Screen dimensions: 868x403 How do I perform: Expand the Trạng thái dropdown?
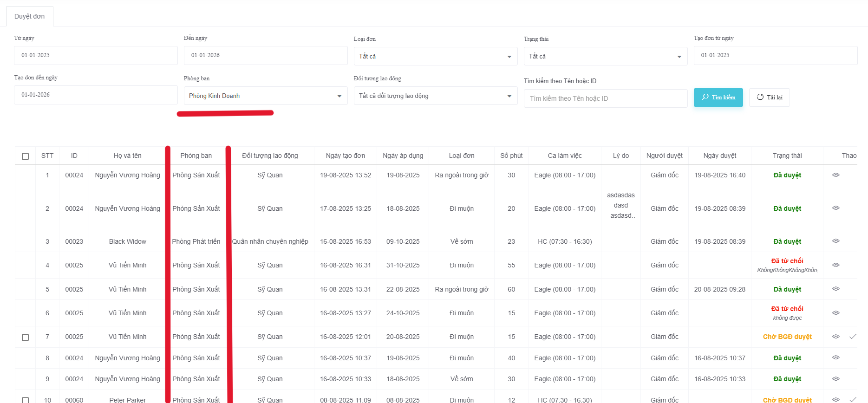[x=605, y=56]
